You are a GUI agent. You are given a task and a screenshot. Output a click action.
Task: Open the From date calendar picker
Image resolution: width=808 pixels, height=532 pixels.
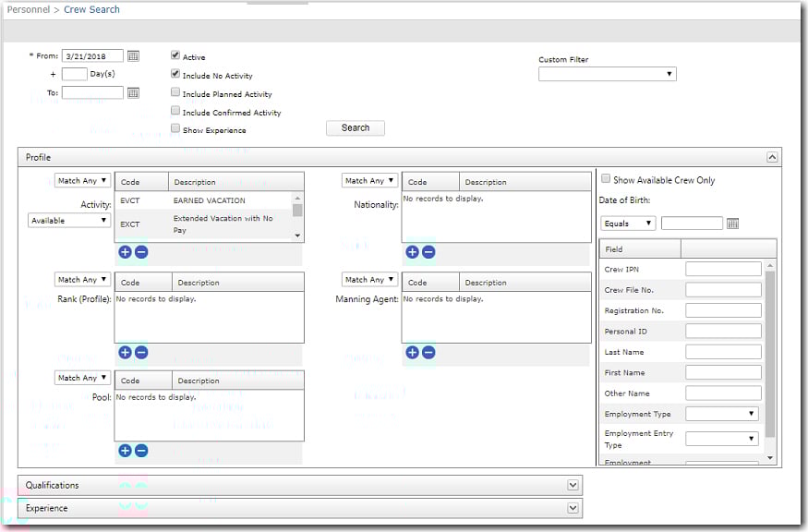tap(133, 56)
